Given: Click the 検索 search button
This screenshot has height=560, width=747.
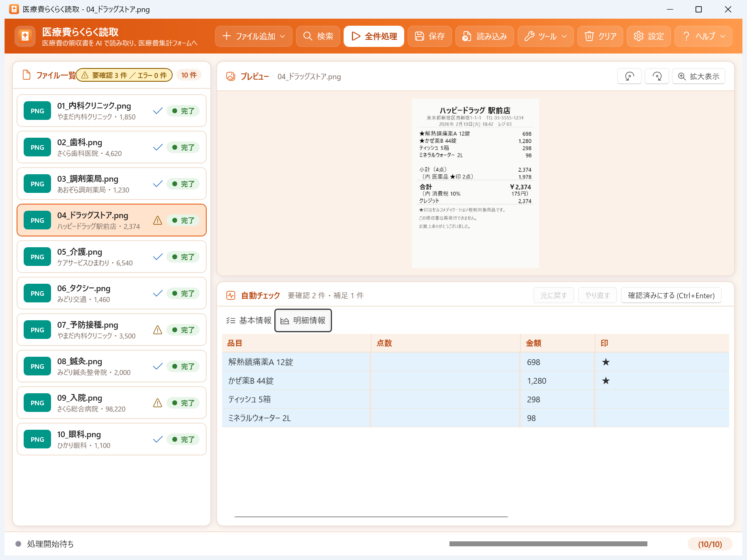Looking at the screenshot, I should (x=318, y=36).
